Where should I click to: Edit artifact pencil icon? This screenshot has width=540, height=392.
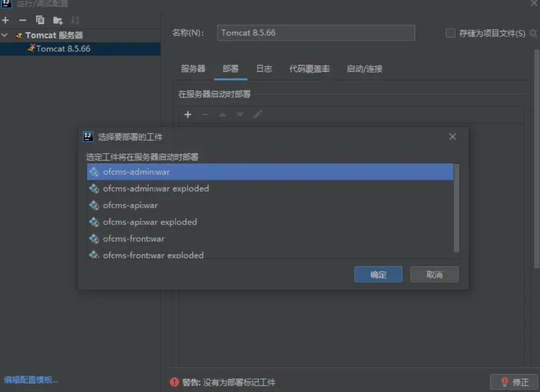point(258,114)
